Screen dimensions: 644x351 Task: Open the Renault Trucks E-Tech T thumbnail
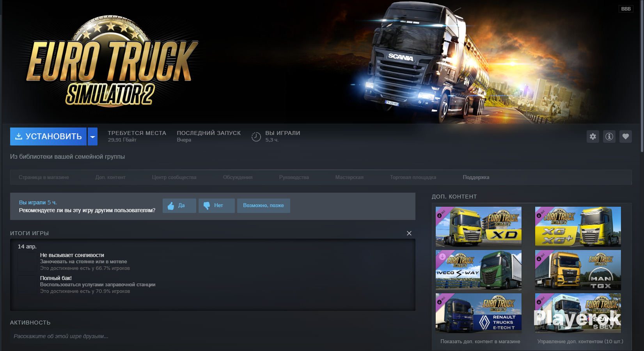(x=479, y=313)
